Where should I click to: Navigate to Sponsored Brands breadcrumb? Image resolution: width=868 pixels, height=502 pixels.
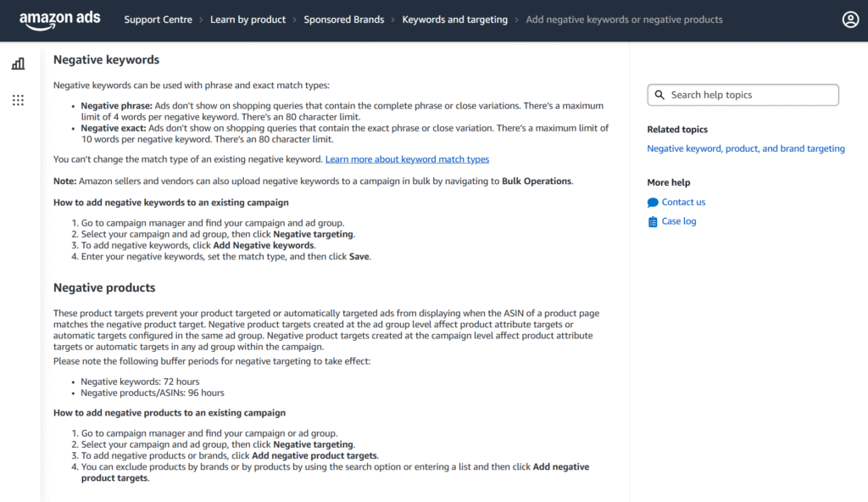click(343, 20)
